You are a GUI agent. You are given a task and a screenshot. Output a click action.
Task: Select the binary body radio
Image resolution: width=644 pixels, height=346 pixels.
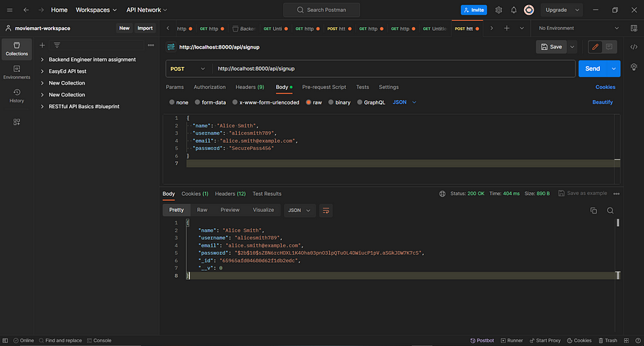point(330,102)
